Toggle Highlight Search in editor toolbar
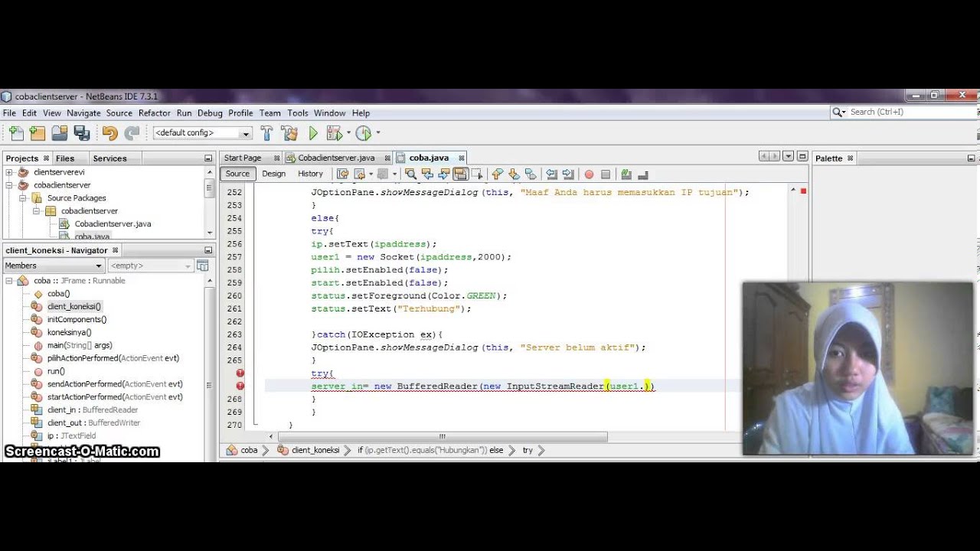Screen dimensions: 980x551 point(460,174)
